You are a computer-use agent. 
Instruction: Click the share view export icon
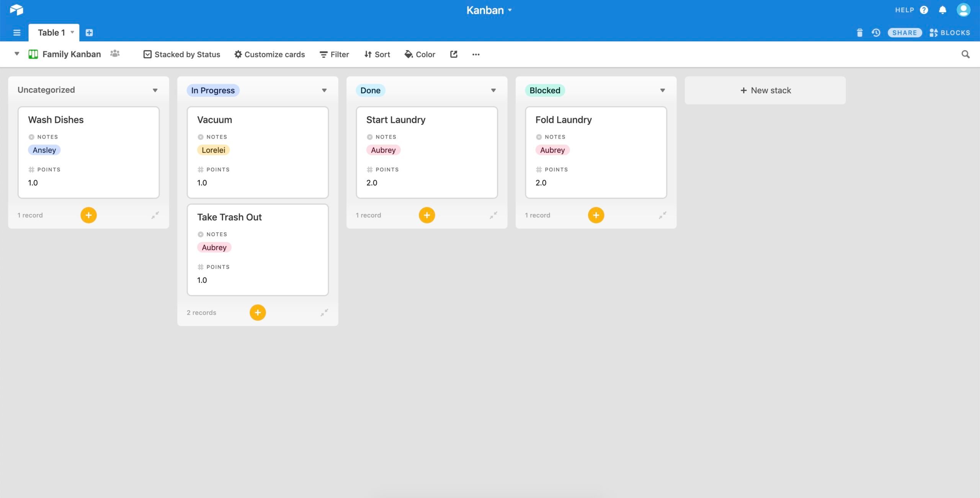[453, 54]
